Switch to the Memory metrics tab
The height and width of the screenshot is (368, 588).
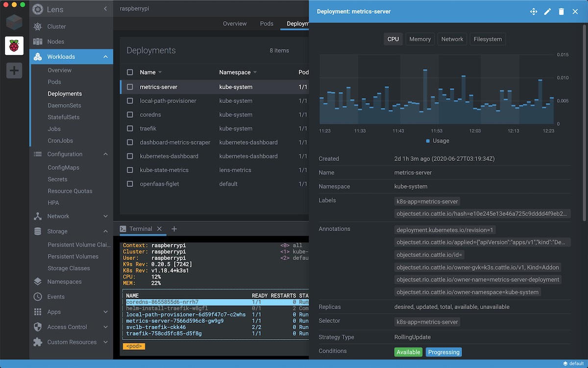419,39
